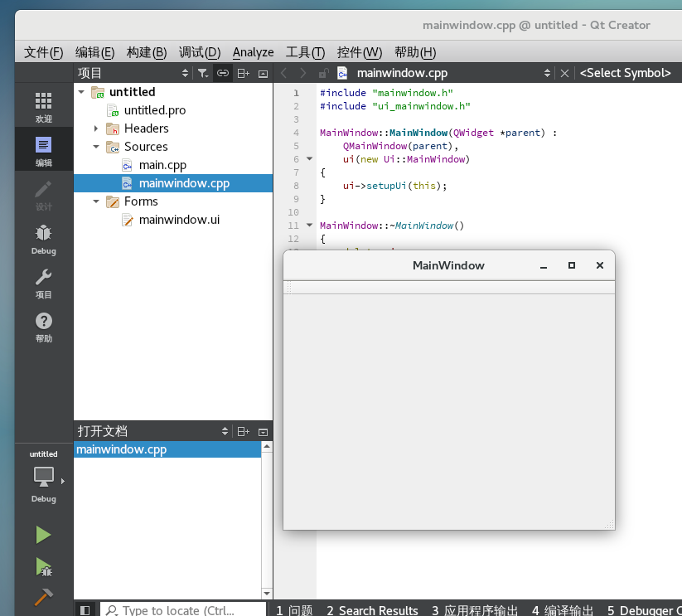The height and width of the screenshot is (616, 682).
Task: Open main.cpp in project tree
Action: (x=162, y=165)
